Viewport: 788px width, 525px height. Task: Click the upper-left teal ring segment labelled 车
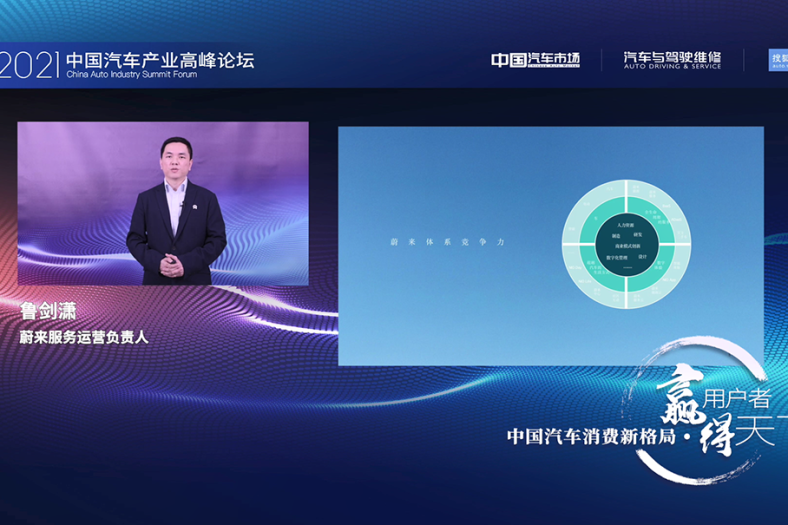click(596, 219)
